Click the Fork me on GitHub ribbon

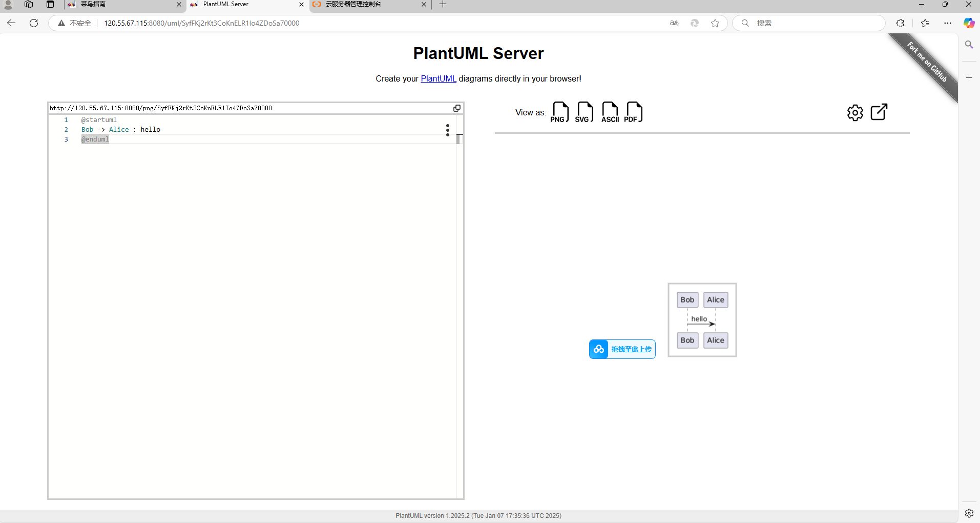pyautogui.click(x=927, y=62)
